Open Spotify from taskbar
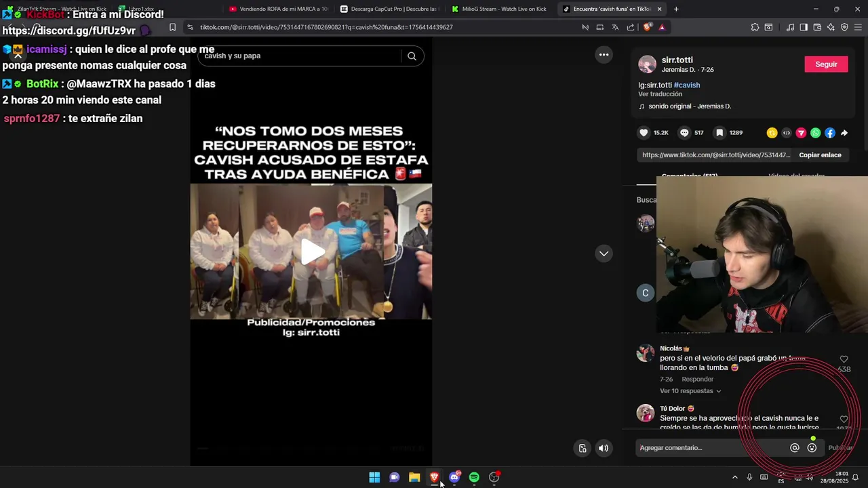Viewport: 868px width, 488px height. pos(474,477)
